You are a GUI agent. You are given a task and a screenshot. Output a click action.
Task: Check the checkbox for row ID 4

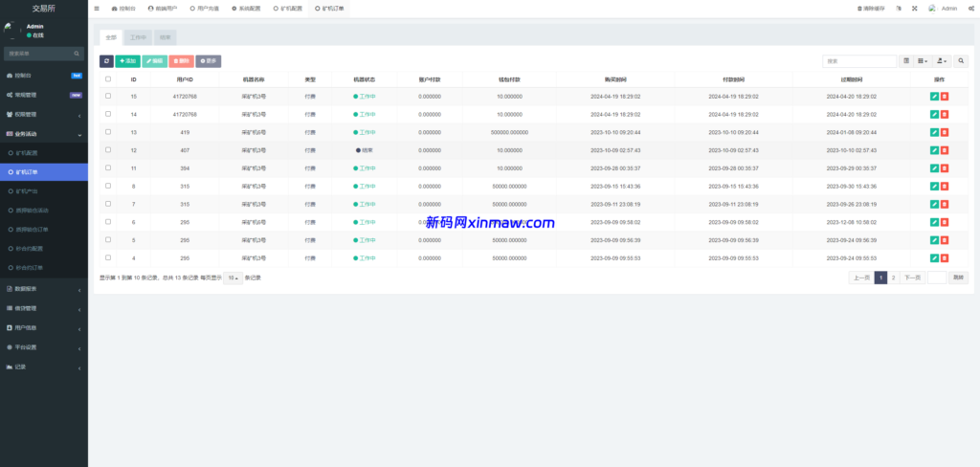(x=108, y=256)
